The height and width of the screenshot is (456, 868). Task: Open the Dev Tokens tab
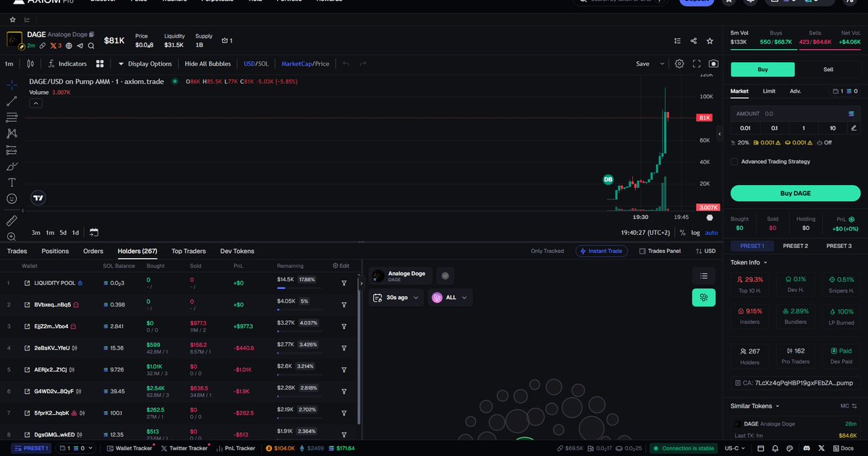(237, 251)
